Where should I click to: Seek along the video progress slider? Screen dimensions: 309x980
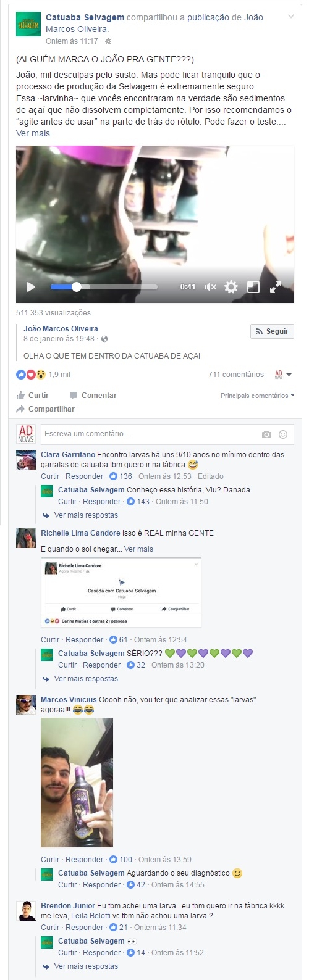tap(104, 287)
